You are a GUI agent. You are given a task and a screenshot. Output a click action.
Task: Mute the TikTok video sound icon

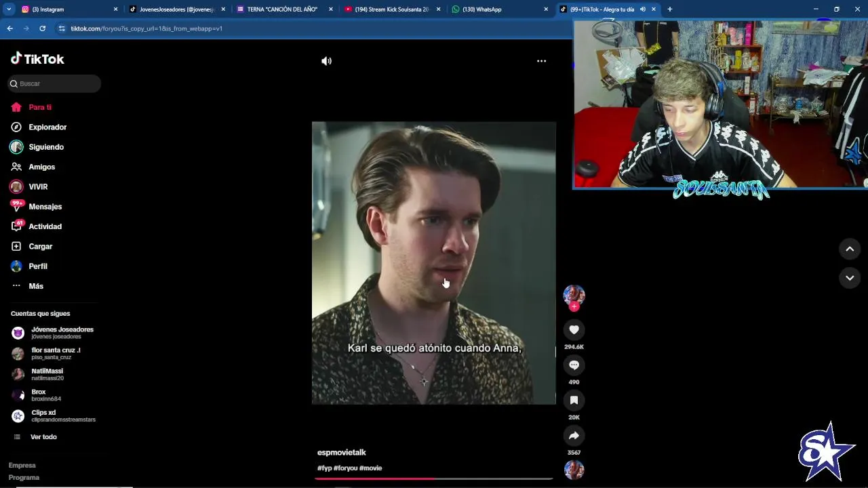point(326,61)
